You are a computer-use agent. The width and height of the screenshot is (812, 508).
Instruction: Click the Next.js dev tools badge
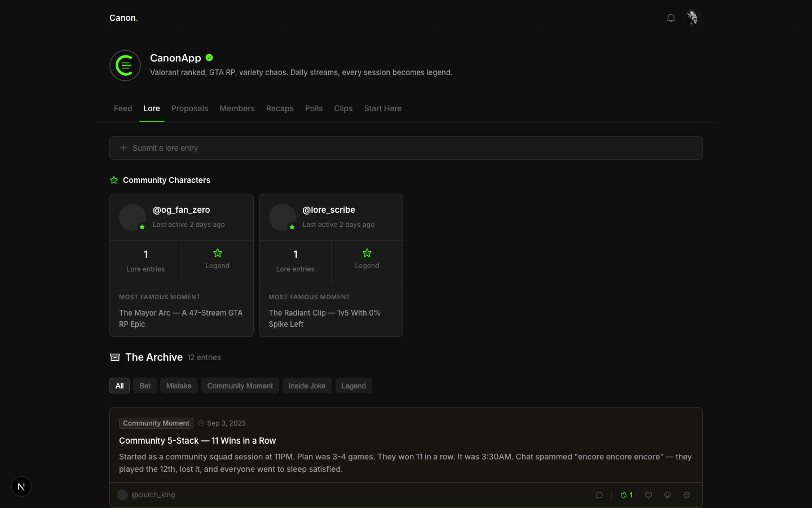tap(21, 487)
